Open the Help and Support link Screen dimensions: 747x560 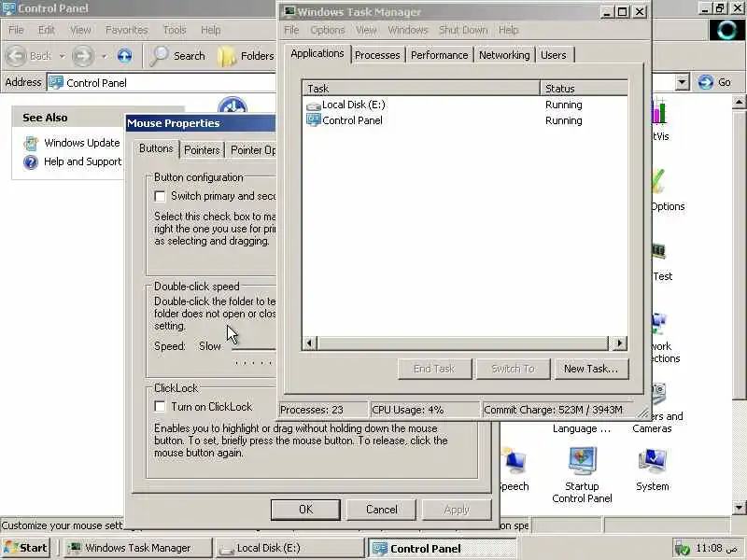point(82,161)
